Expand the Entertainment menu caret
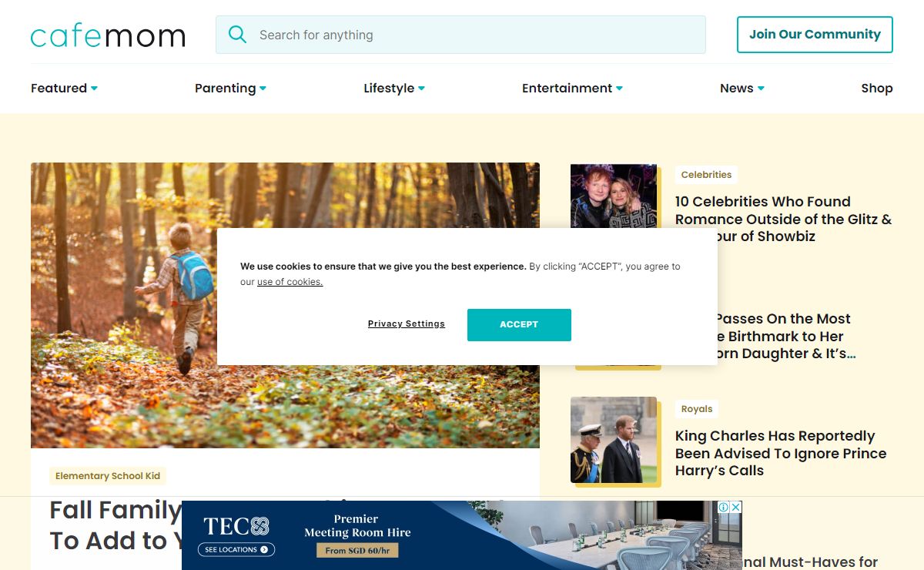 tap(619, 89)
